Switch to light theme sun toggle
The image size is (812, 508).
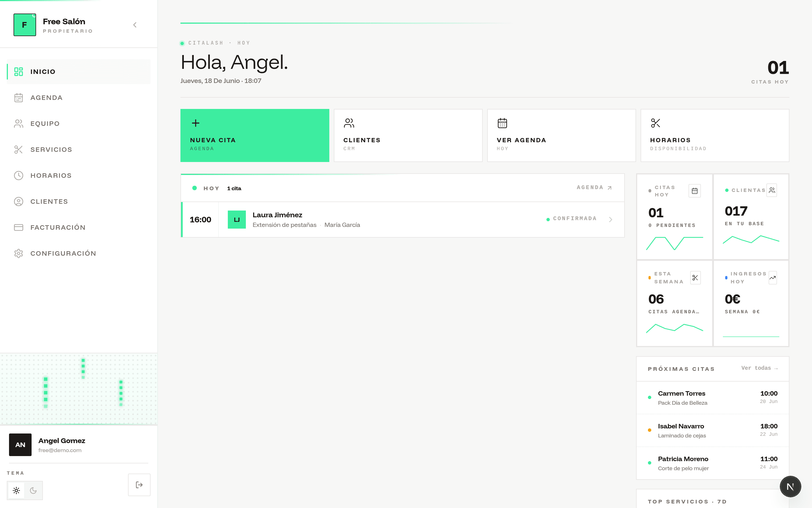coord(16,491)
